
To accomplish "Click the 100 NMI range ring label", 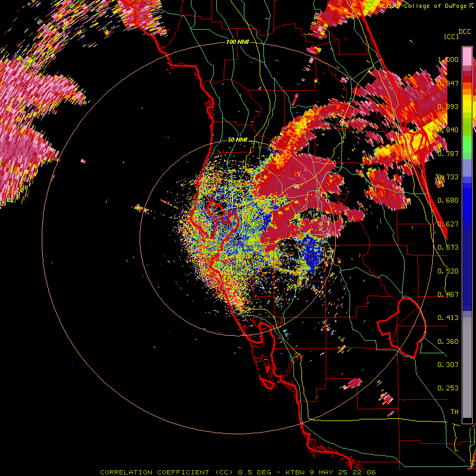I will [237, 42].
